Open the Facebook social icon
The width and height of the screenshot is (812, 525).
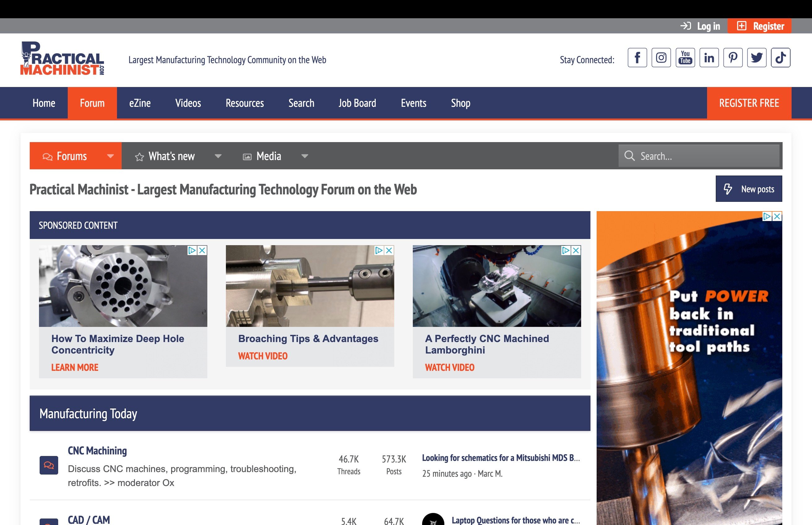coord(637,58)
